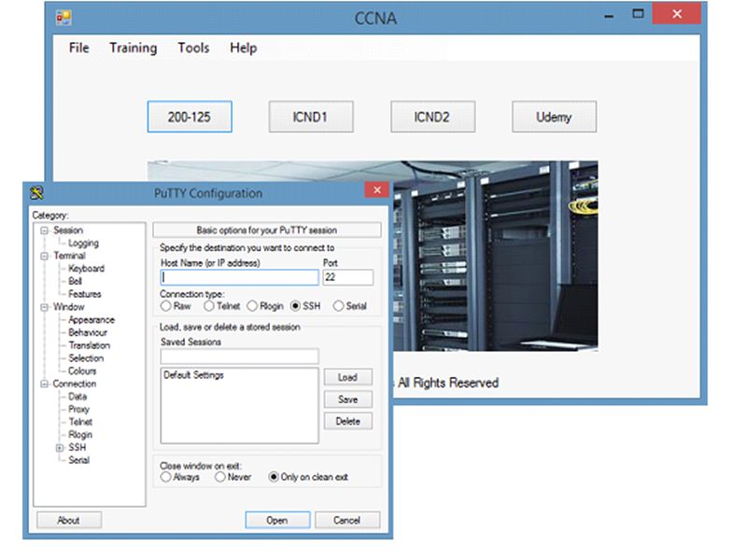Image resolution: width=747 pixels, height=560 pixels.
Task: Collapse the Terminal tree node
Action: click(x=44, y=256)
